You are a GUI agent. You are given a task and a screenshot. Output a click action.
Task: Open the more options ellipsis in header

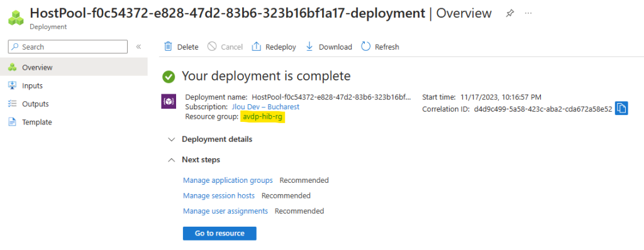click(x=528, y=14)
